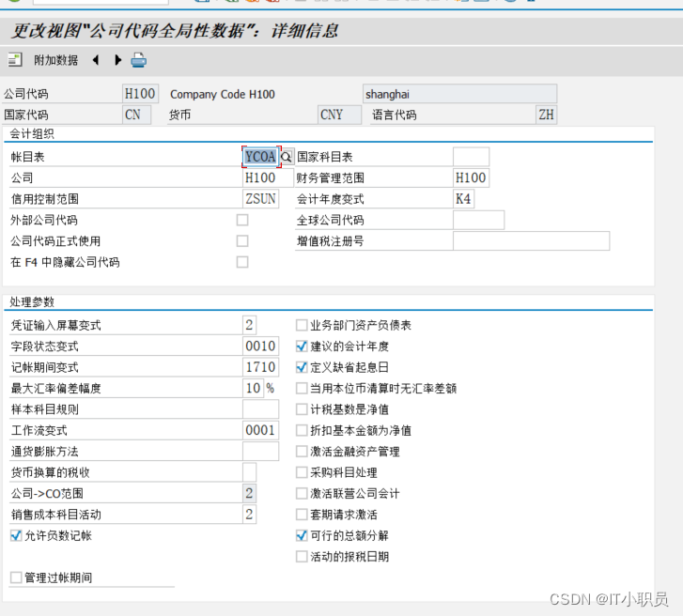
Task: Click the 增值税注册号 label
Action: 330,240
